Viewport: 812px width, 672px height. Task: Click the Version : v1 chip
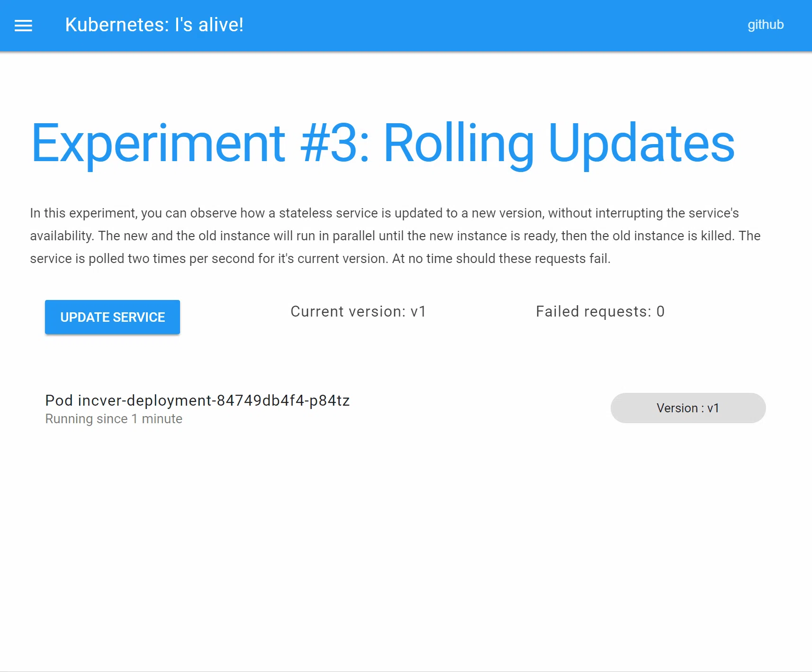coord(688,408)
